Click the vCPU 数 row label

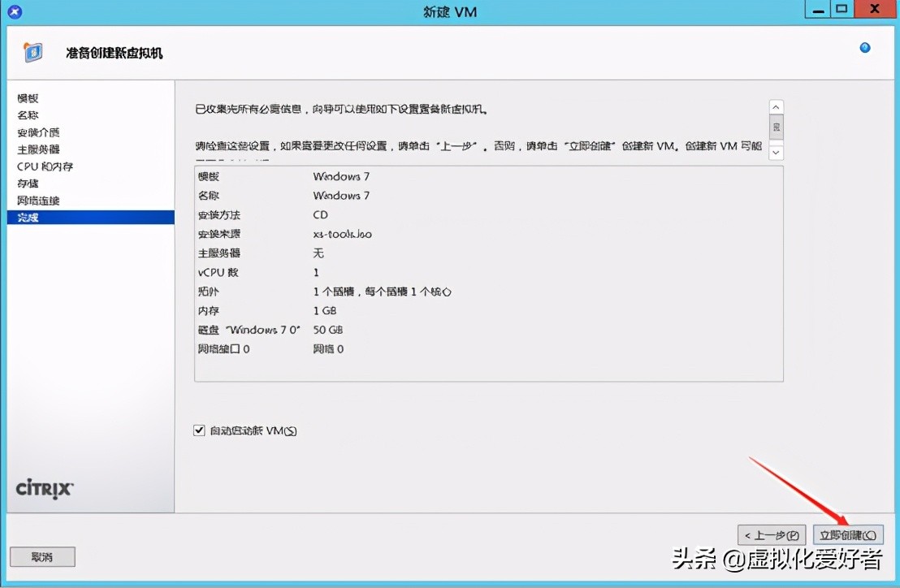coord(219,273)
